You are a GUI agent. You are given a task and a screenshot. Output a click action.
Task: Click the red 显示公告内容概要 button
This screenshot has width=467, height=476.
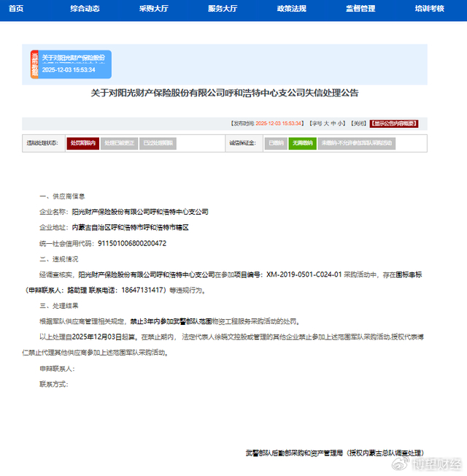(394, 123)
